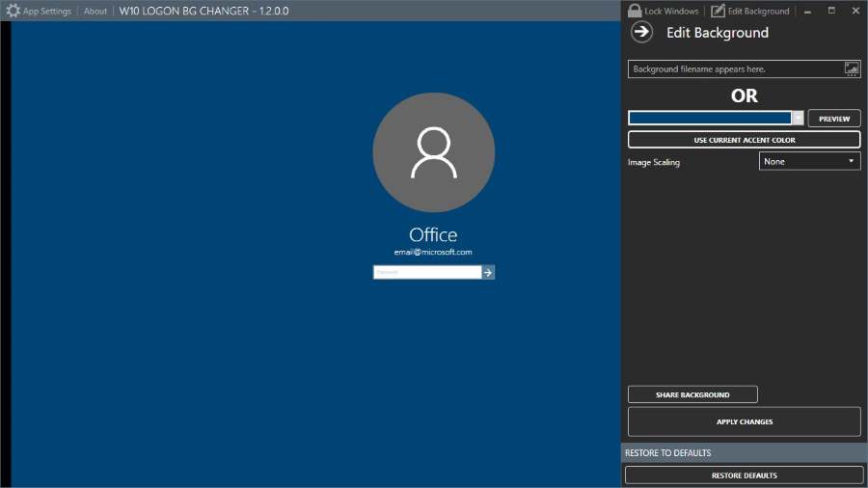Click the PREVIEW button

[834, 119]
